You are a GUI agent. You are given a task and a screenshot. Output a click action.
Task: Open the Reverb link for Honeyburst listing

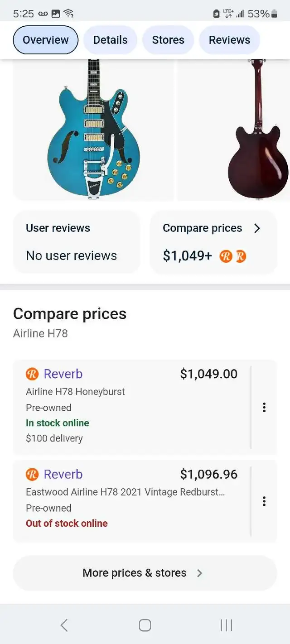(63, 374)
